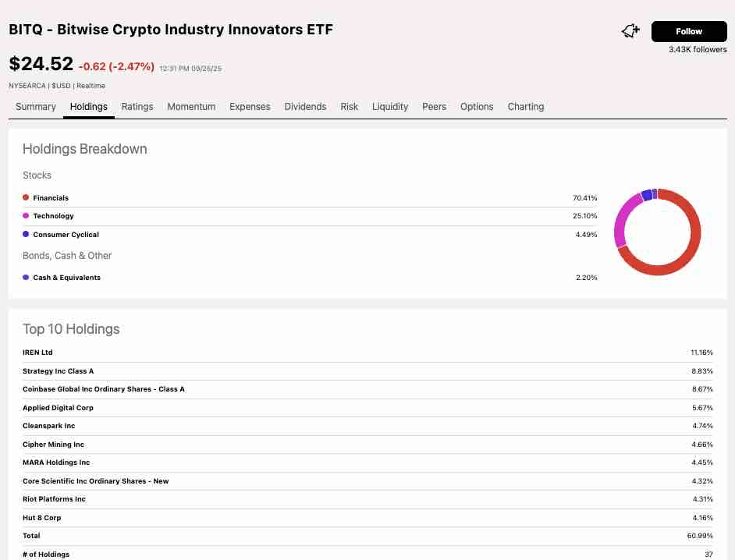Image resolution: width=735 pixels, height=560 pixels.
Task: Select the Technology color swatch
Action: [x=24, y=216]
